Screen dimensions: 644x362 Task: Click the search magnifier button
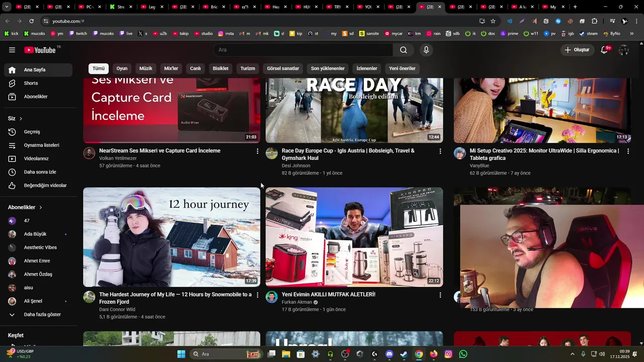pyautogui.click(x=404, y=50)
